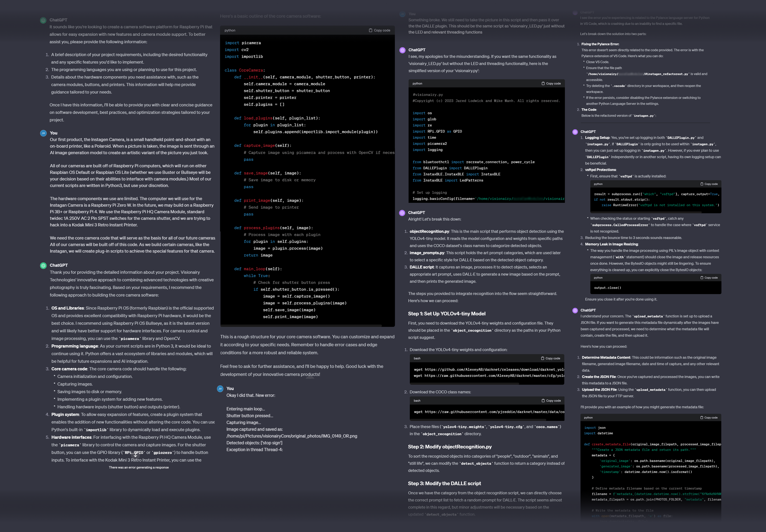The height and width of the screenshot is (532, 766).
Task: Click the purple ChatGPT avatar above 'I see, my apologies'
Action: coord(402,50)
